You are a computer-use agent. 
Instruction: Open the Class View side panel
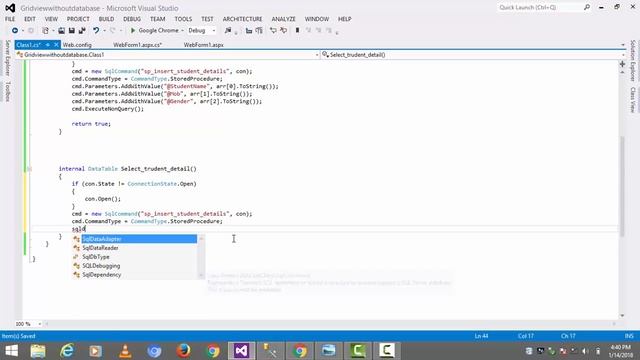(x=633, y=99)
